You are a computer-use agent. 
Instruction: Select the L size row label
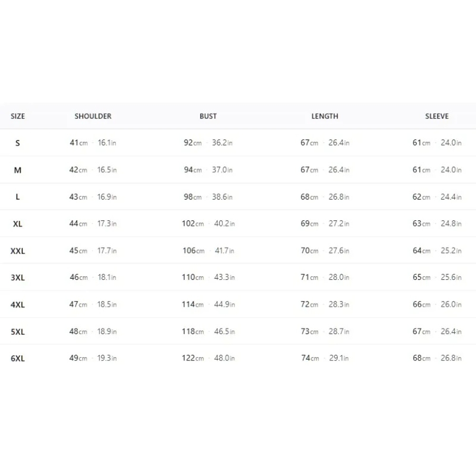[18, 197]
